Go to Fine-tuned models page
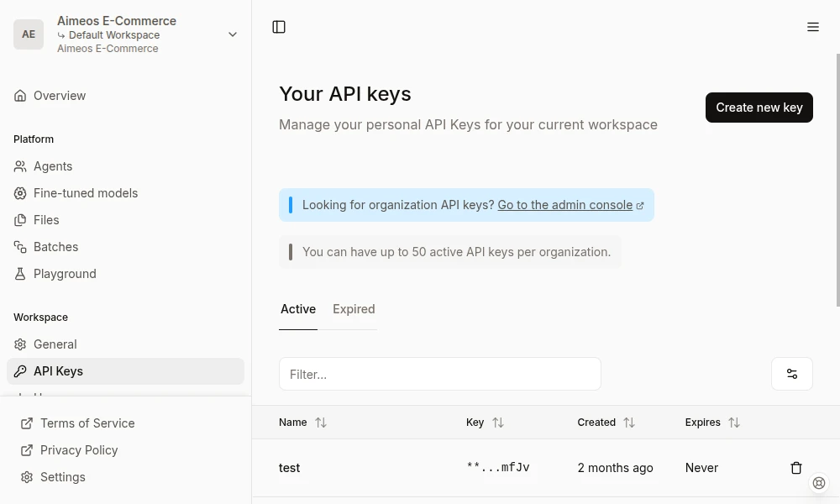Screen dimensions: 840x504 [85, 193]
